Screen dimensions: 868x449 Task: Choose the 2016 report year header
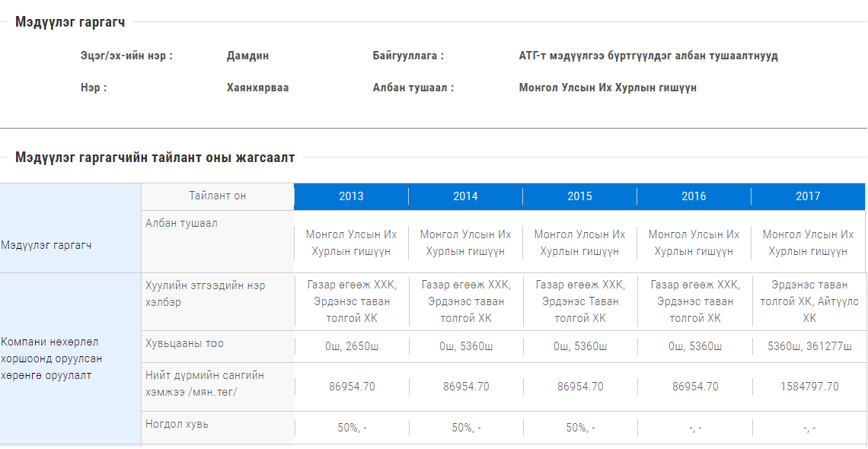coord(694,196)
